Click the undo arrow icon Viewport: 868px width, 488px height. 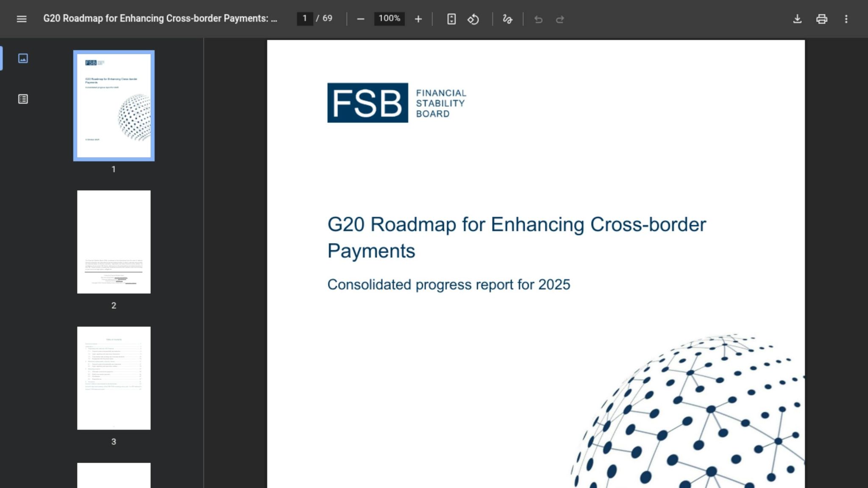click(538, 19)
